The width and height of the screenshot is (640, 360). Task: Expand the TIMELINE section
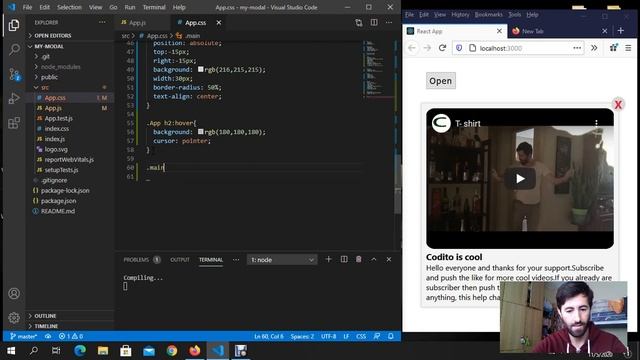[x=46, y=326]
